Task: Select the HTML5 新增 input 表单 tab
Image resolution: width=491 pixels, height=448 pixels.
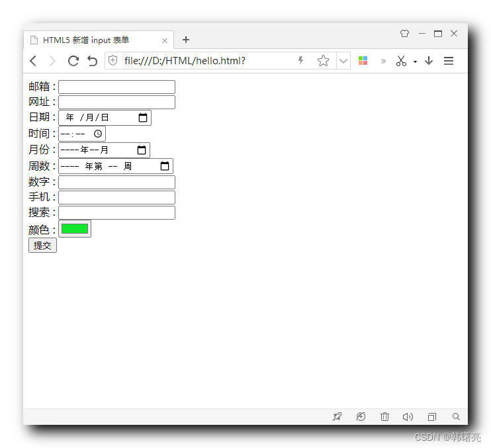Action: coord(99,40)
